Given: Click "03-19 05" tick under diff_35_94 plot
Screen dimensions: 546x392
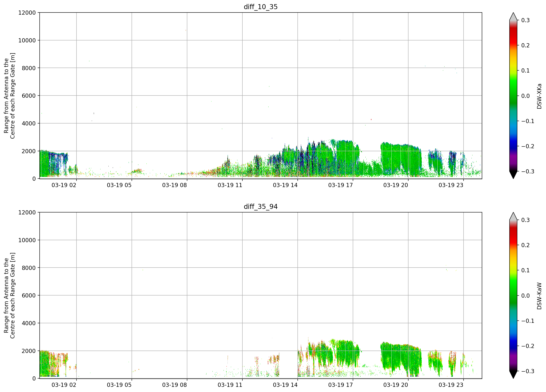Looking at the screenshot, I should (119, 385).
